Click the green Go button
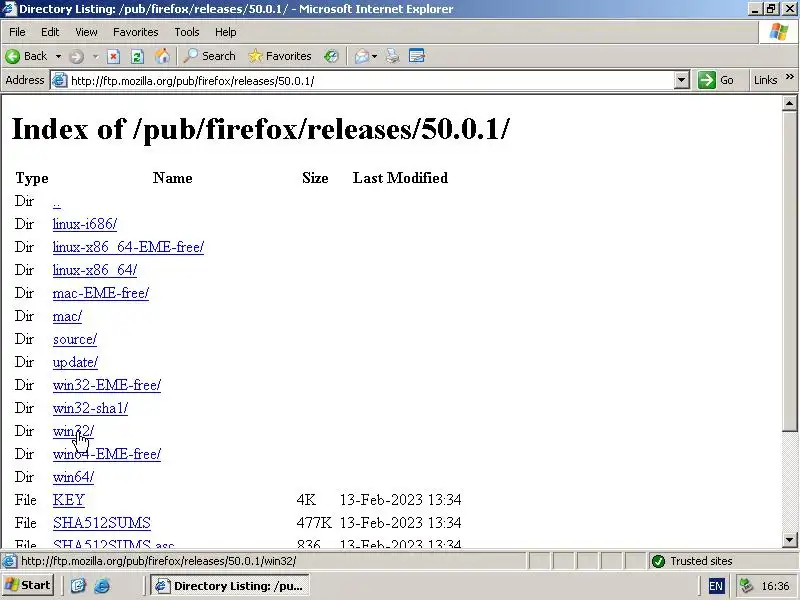800x600 pixels. pyautogui.click(x=716, y=80)
